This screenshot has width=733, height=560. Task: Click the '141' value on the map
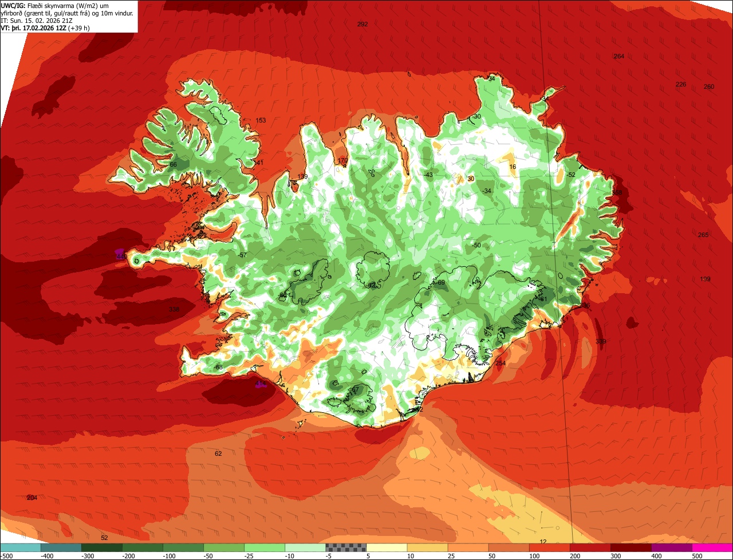click(258, 163)
